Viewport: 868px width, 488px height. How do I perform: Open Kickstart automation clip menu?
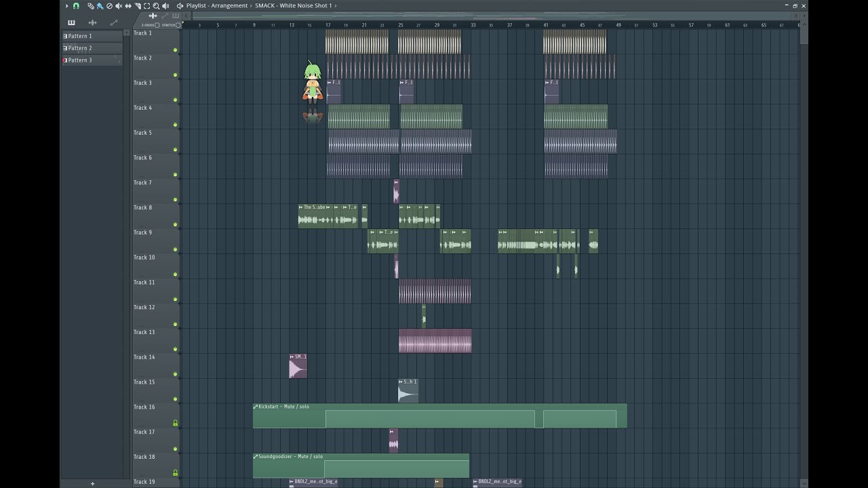pyautogui.click(x=256, y=407)
